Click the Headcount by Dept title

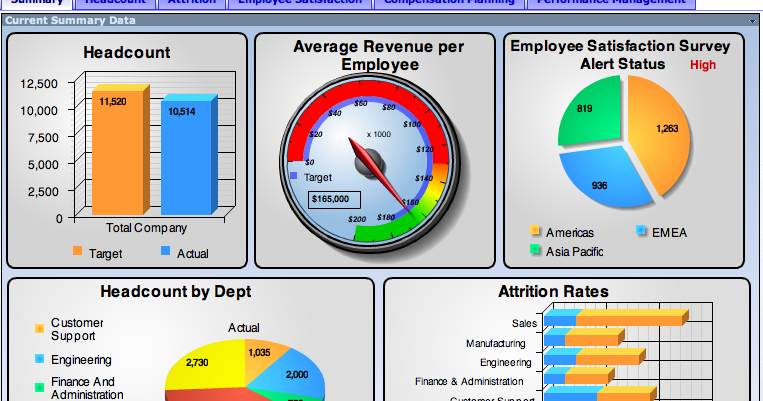click(176, 292)
